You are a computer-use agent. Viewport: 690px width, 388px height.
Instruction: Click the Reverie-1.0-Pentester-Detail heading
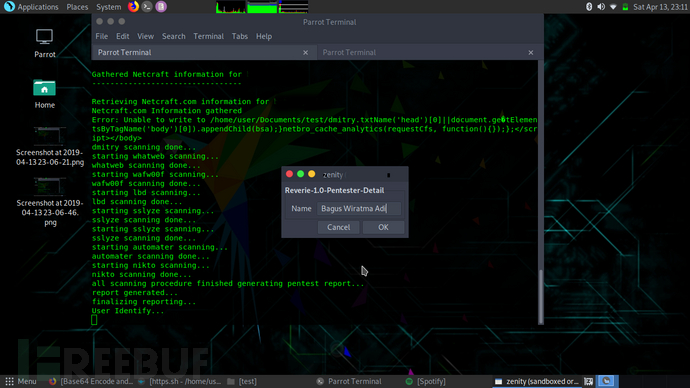334,190
